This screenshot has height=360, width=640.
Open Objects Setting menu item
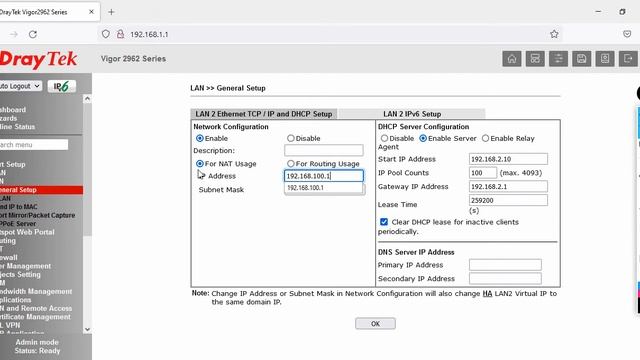click(20, 274)
